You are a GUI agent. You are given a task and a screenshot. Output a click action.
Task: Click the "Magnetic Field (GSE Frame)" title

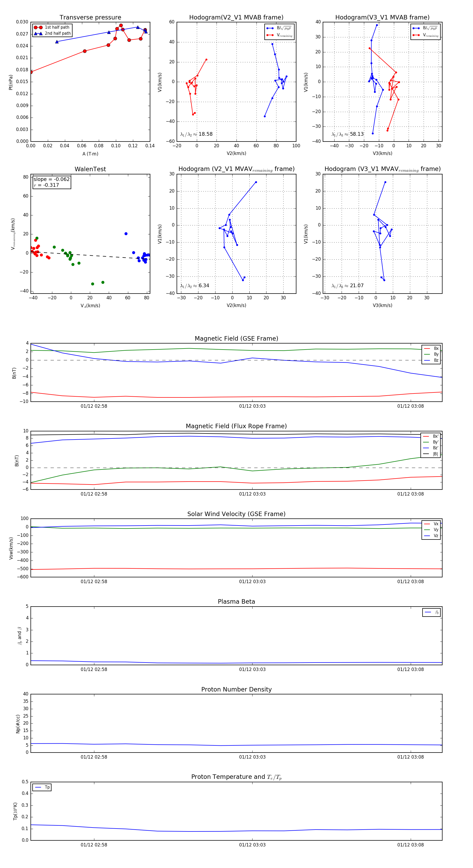point(236,339)
